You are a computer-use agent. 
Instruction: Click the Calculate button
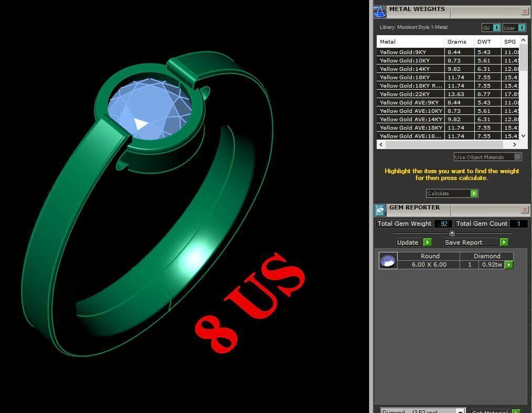coord(452,193)
